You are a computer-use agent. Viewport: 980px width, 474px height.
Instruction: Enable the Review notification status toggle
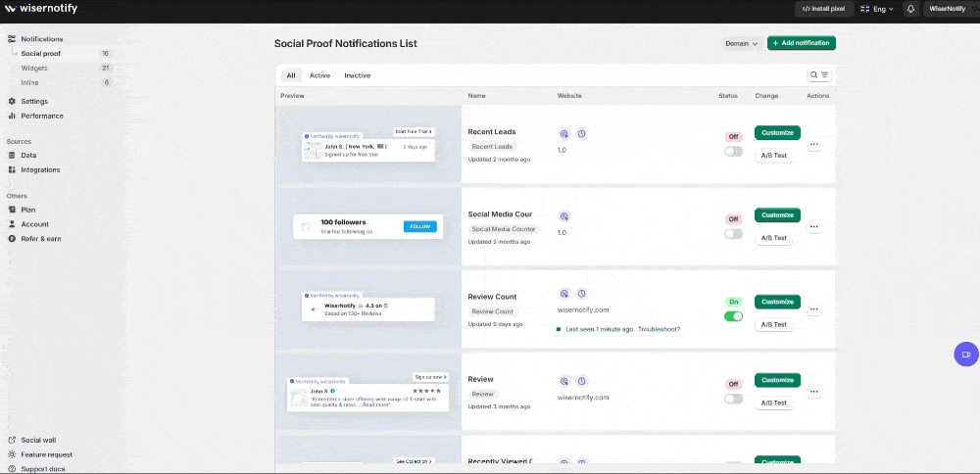point(733,399)
